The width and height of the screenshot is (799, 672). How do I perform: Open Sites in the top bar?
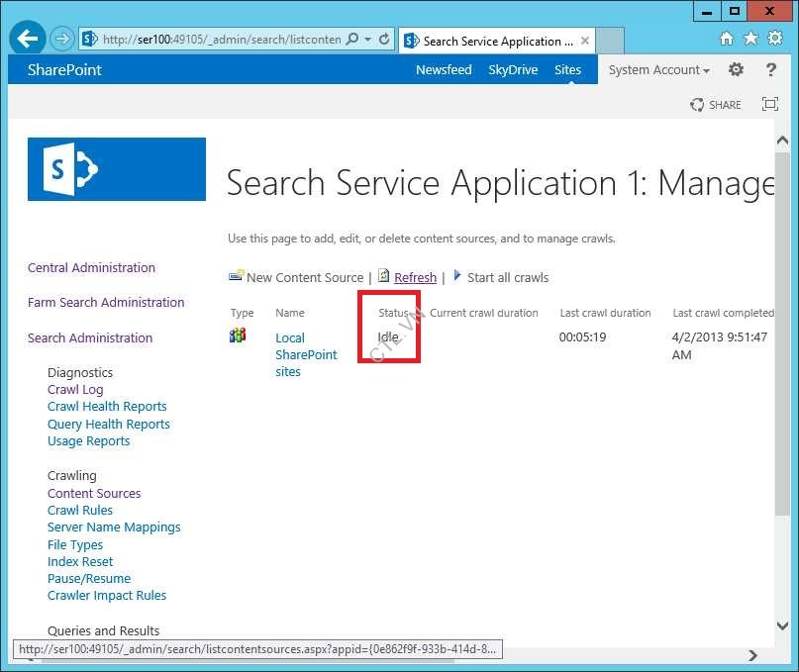(x=567, y=70)
